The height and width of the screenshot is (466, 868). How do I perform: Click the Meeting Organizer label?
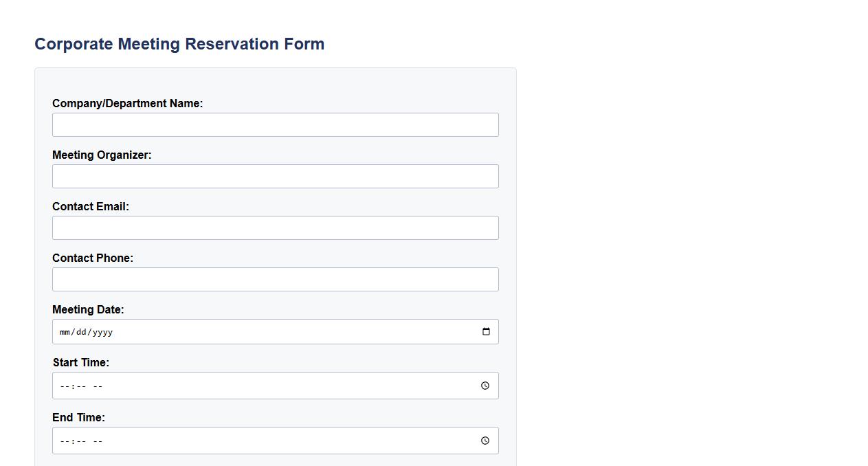click(x=102, y=155)
